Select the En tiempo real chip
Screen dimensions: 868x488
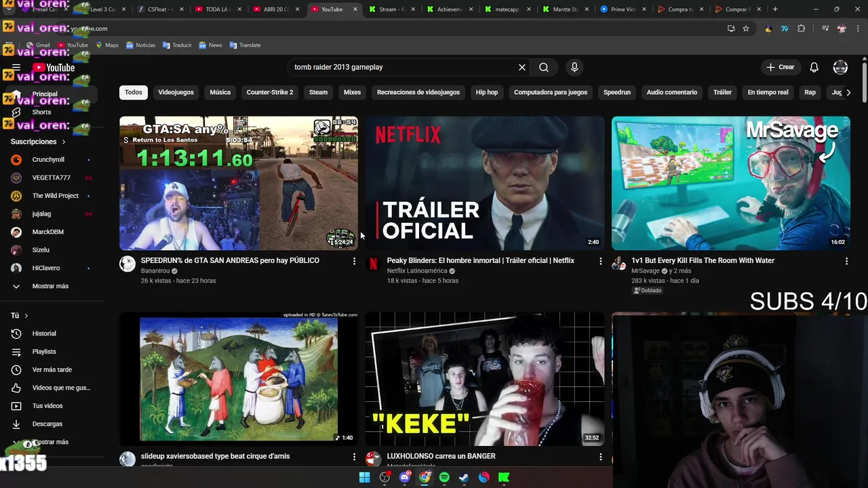(x=768, y=92)
